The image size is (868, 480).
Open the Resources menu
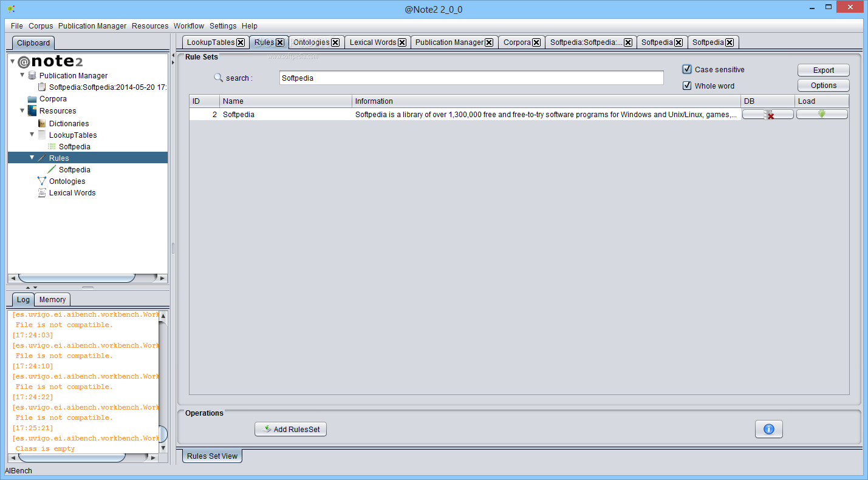[150, 26]
